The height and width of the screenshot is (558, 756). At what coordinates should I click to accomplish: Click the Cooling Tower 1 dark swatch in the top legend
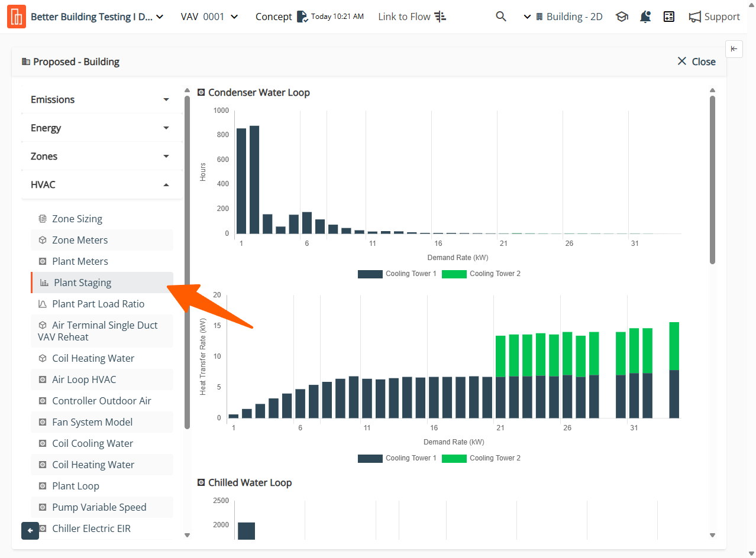(370, 274)
